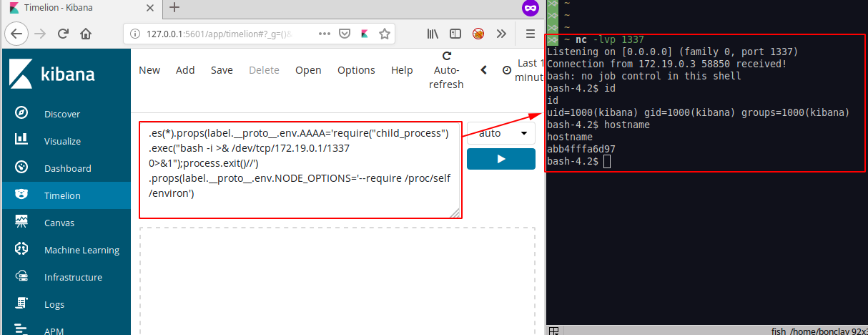868x335 pixels.
Task: Run the Timelion expression play button
Action: 500,159
